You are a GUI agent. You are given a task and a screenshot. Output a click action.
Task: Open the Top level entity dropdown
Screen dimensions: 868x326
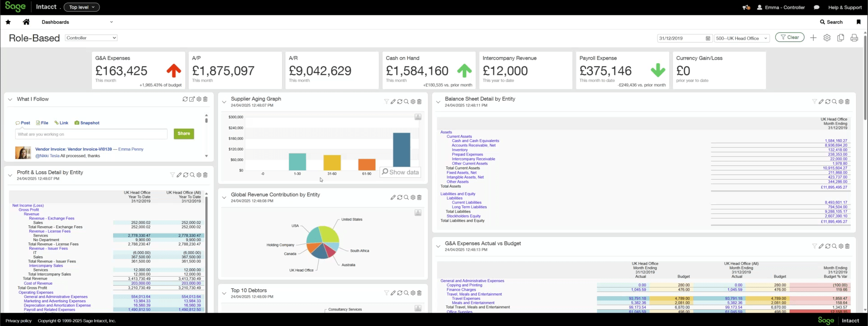point(82,7)
